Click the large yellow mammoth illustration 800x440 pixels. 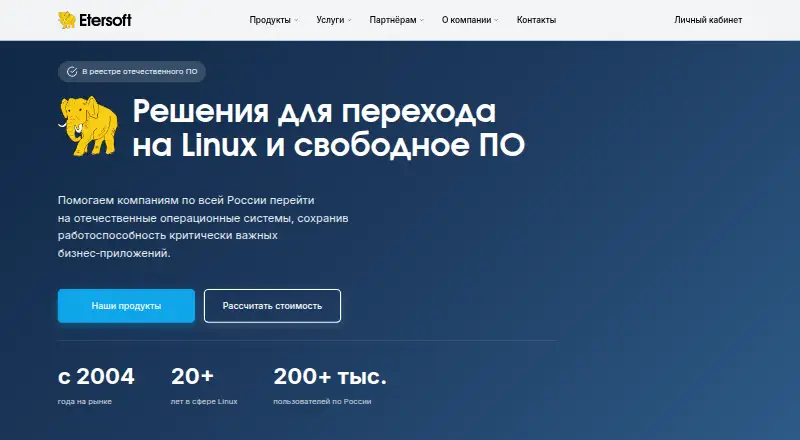(88, 126)
